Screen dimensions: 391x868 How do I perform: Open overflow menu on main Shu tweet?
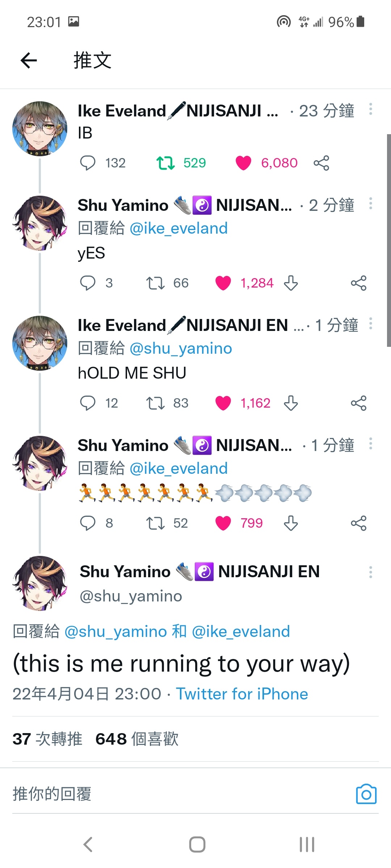click(371, 572)
